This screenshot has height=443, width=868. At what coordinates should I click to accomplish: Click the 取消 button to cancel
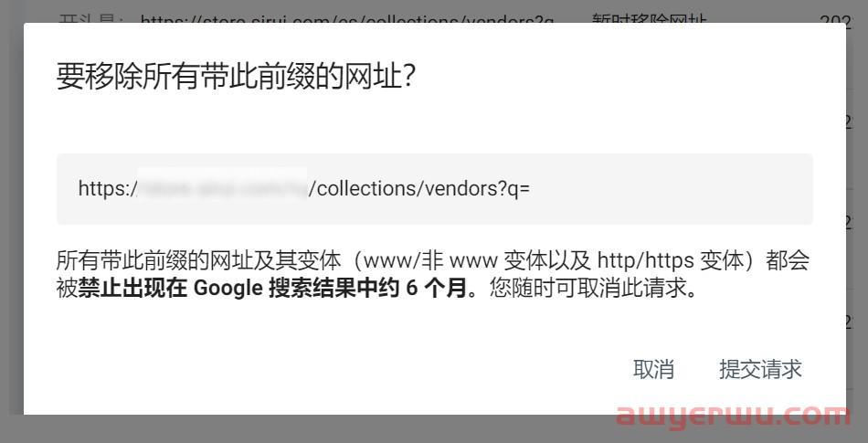(653, 369)
